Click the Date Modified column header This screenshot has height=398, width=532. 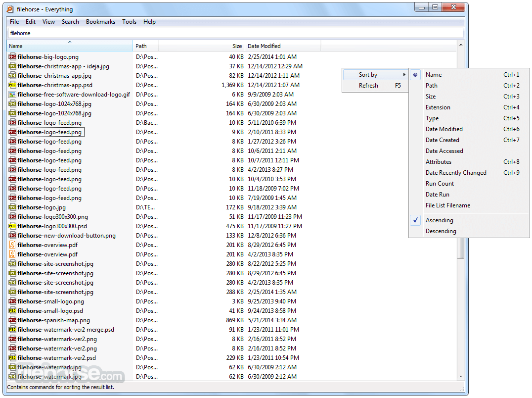[x=283, y=46]
